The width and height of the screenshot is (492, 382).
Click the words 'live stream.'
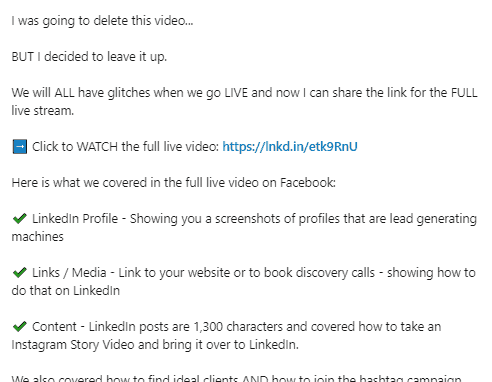pos(43,111)
